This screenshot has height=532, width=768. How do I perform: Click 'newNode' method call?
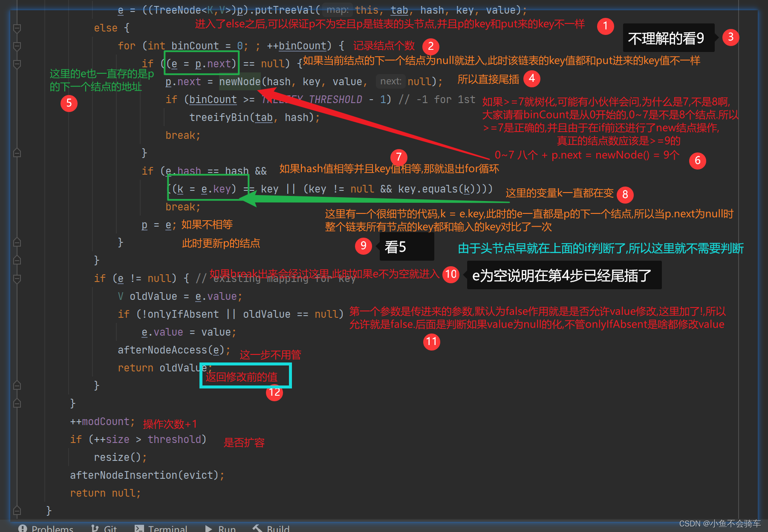pyautogui.click(x=240, y=82)
